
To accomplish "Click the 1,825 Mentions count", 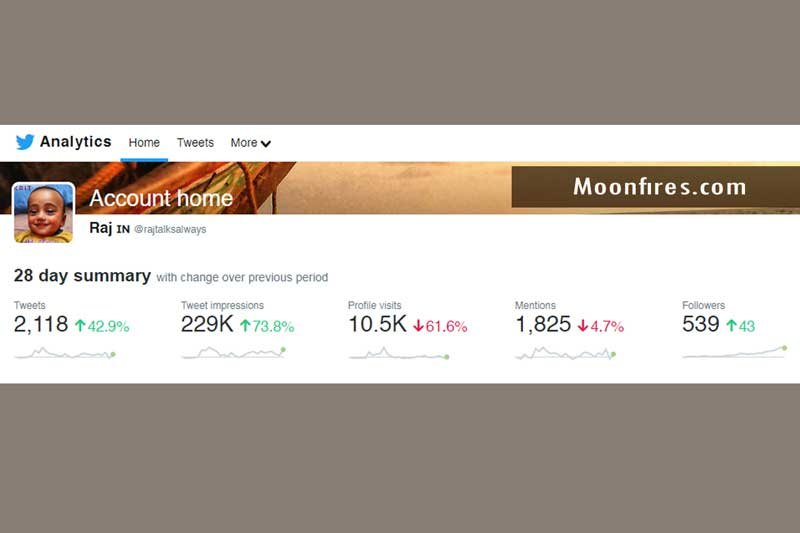I will pos(543,324).
